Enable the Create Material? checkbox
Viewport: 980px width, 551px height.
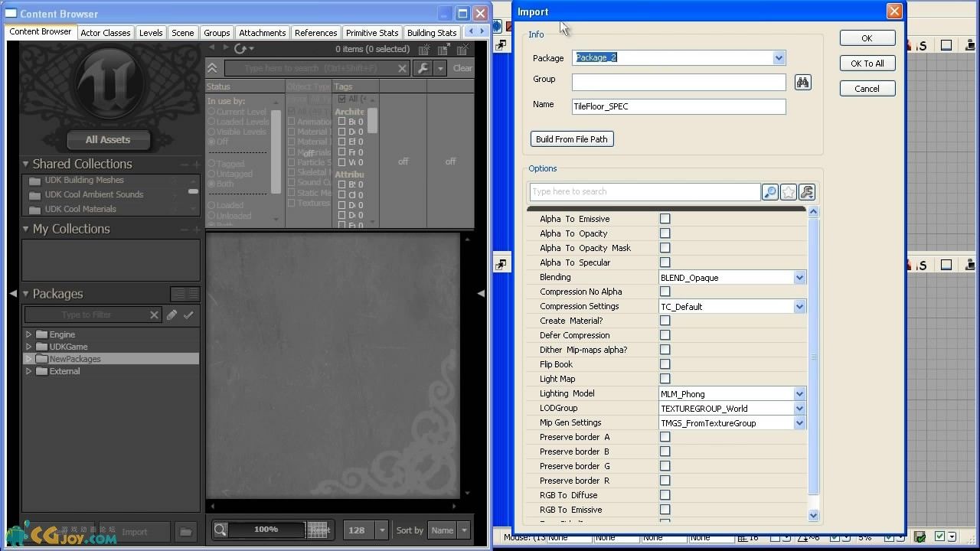665,321
